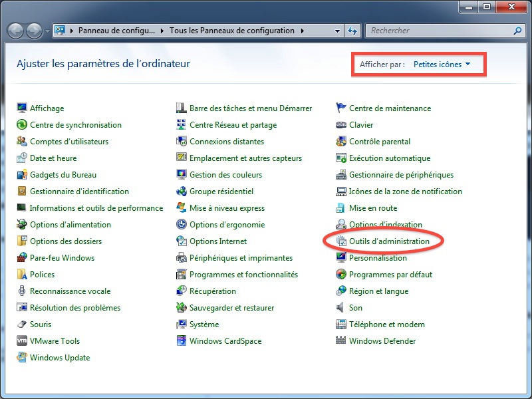Open the Mise en route link
This screenshot has height=399, width=532.
coord(373,207)
